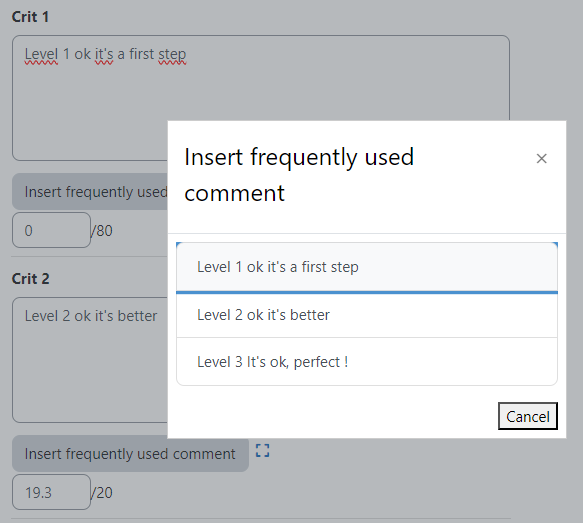
Task: Choose the 'Level 2 ok it's better' comment
Action: [367, 315]
